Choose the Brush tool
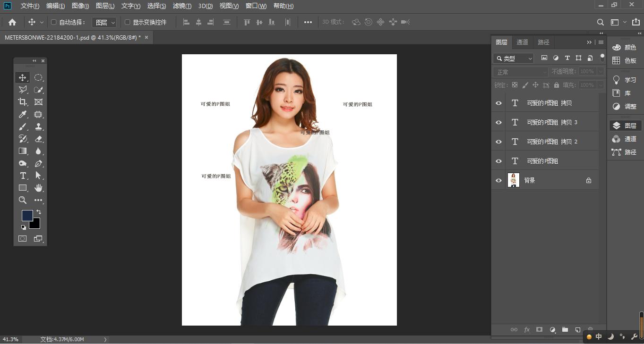 (22, 126)
